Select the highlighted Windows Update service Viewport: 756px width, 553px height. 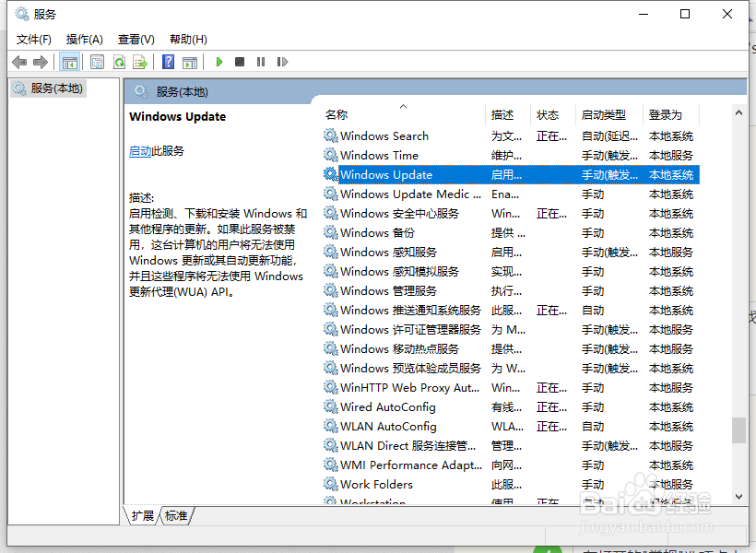click(x=511, y=174)
